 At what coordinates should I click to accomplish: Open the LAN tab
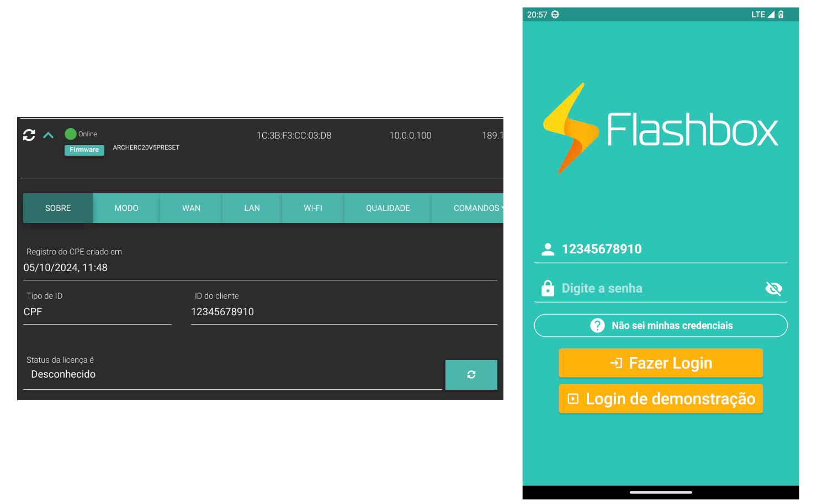252,208
